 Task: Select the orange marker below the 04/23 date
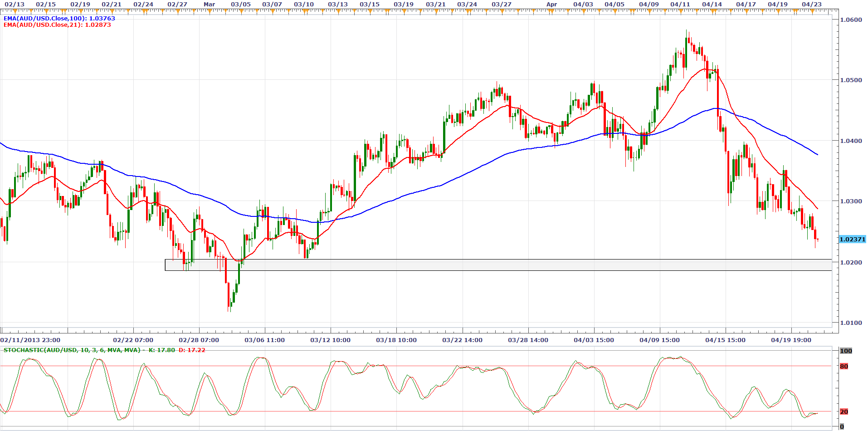(811, 11)
